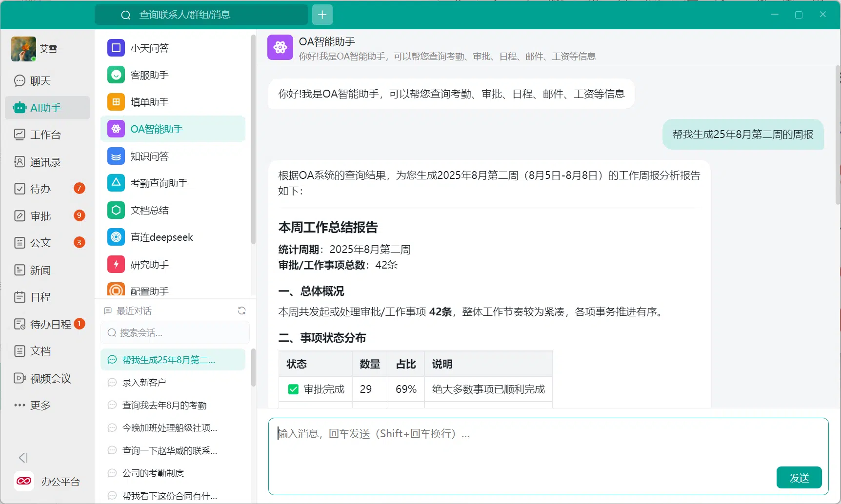The width and height of the screenshot is (841, 504).
Task: Select the 填单助手 icon
Action: pyautogui.click(x=116, y=102)
